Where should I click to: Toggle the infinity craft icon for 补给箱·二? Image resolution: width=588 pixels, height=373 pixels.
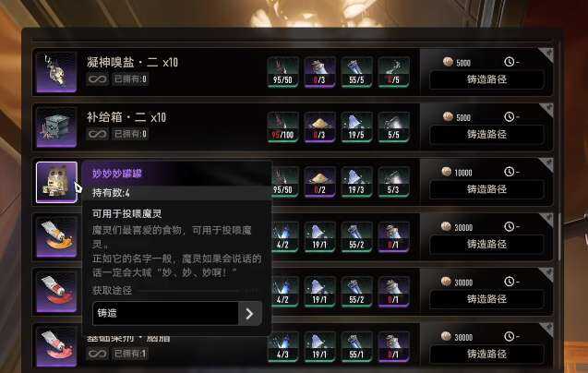tap(98, 134)
